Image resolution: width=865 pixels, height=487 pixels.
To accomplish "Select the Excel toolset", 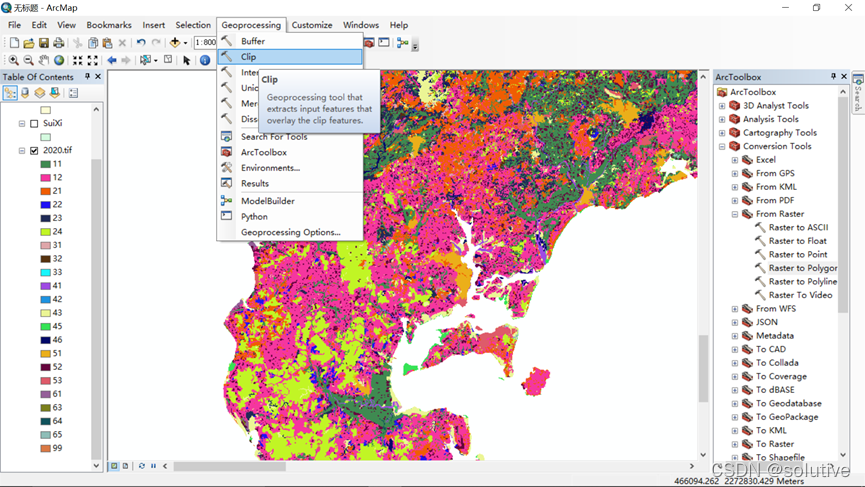I will (766, 160).
